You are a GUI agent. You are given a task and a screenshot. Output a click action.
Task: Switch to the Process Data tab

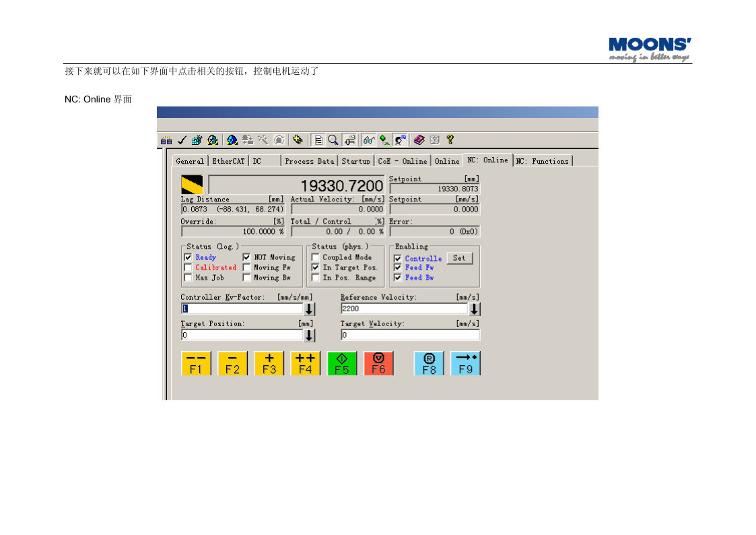pyautogui.click(x=309, y=161)
